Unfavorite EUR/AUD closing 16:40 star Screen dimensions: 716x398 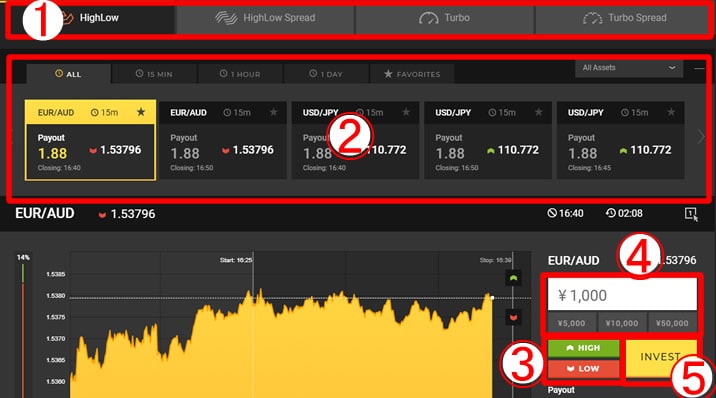pos(141,112)
